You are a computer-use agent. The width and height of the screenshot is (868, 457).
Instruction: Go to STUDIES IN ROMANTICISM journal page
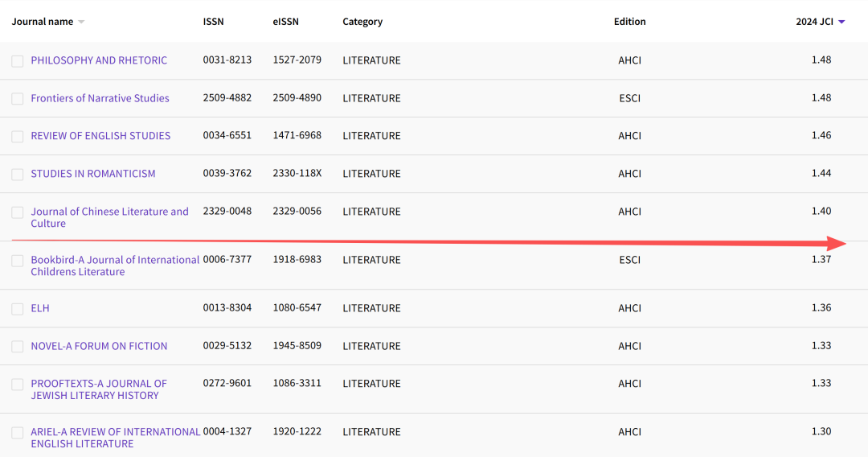pos(93,174)
